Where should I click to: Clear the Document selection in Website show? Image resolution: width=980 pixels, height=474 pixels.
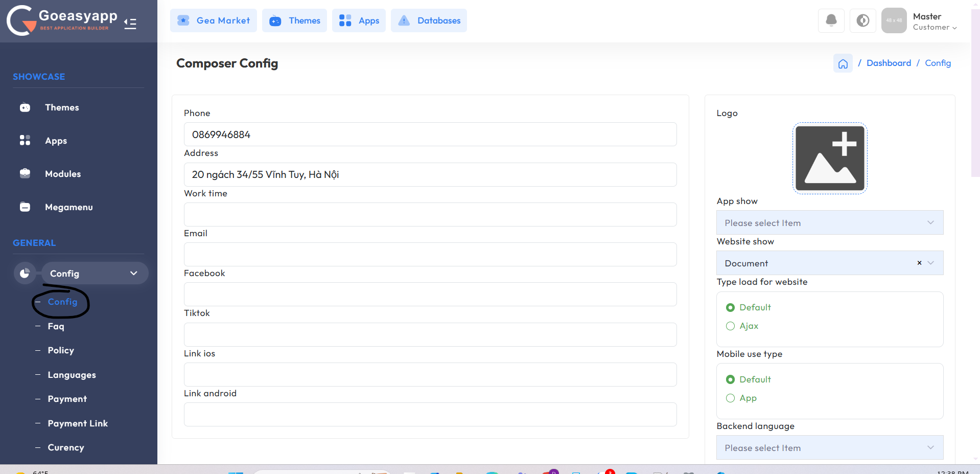(919, 263)
